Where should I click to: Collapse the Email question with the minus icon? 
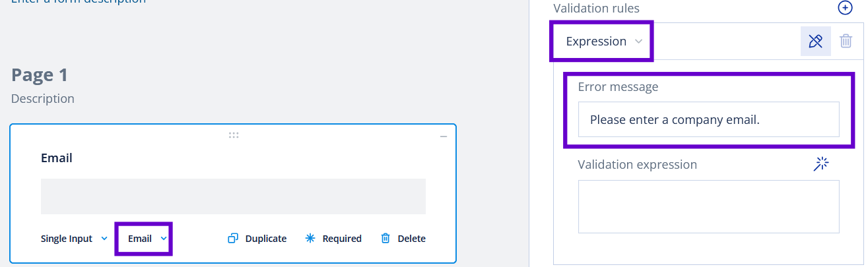(x=444, y=136)
